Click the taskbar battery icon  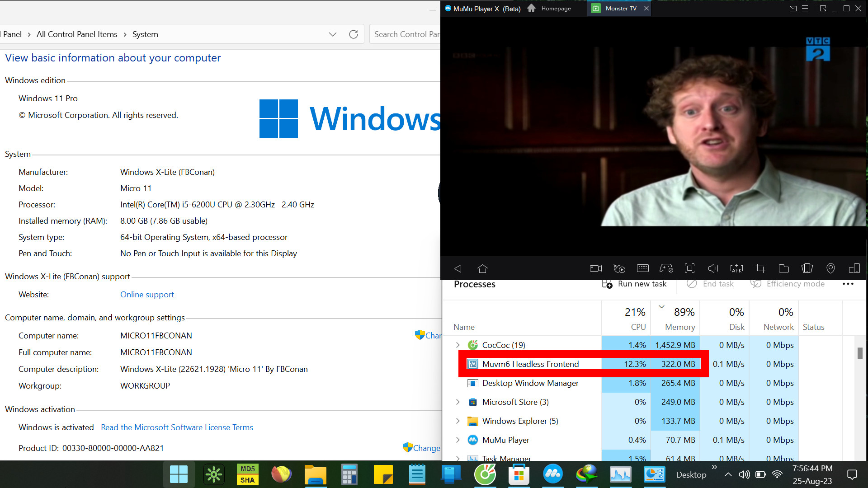761,474
